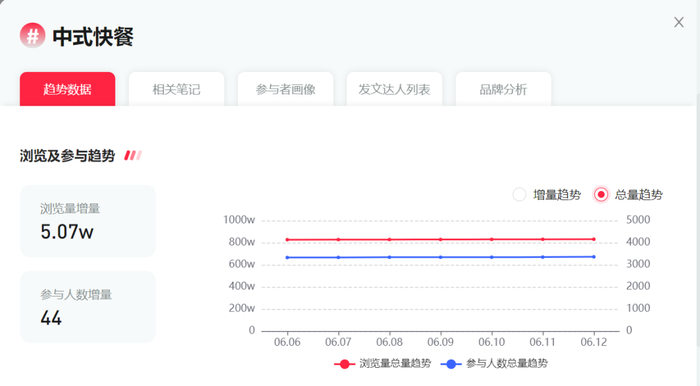This screenshot has width=700, height=386.
Task: Click the red line point at 06.09
Action: point(441,240)
